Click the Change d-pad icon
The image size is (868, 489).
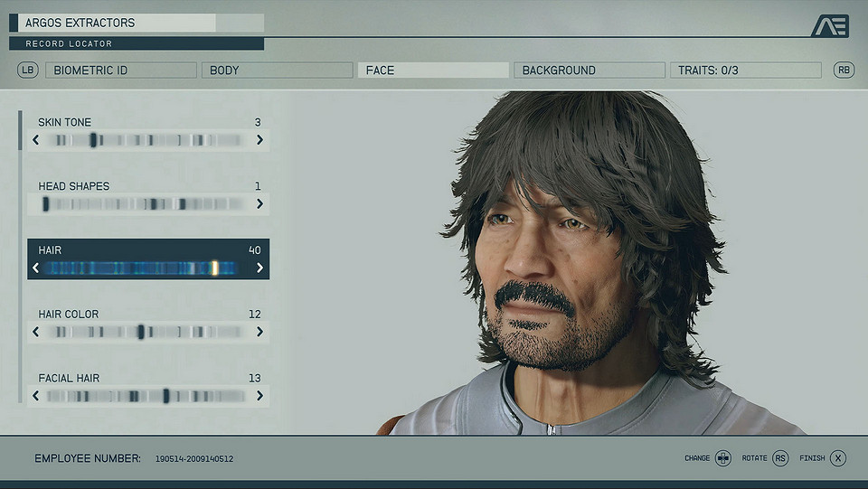(x=722, y=458)
